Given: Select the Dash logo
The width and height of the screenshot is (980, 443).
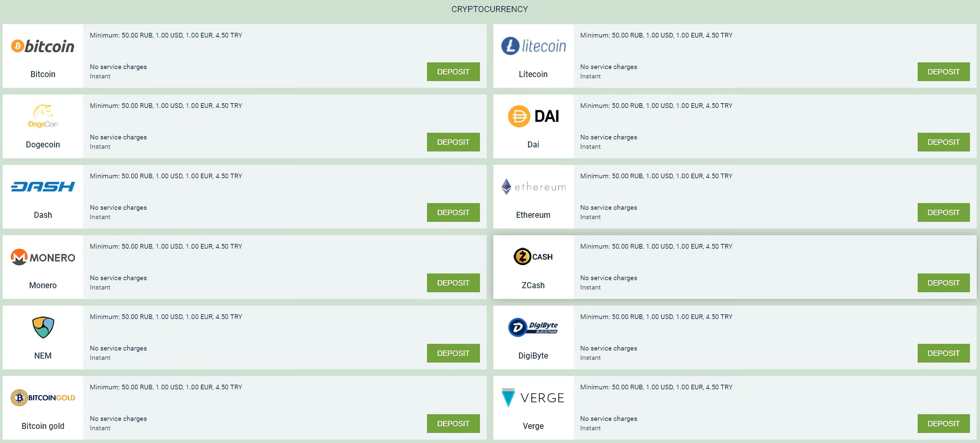Looking at the screenshot, I should coord(43,186).
